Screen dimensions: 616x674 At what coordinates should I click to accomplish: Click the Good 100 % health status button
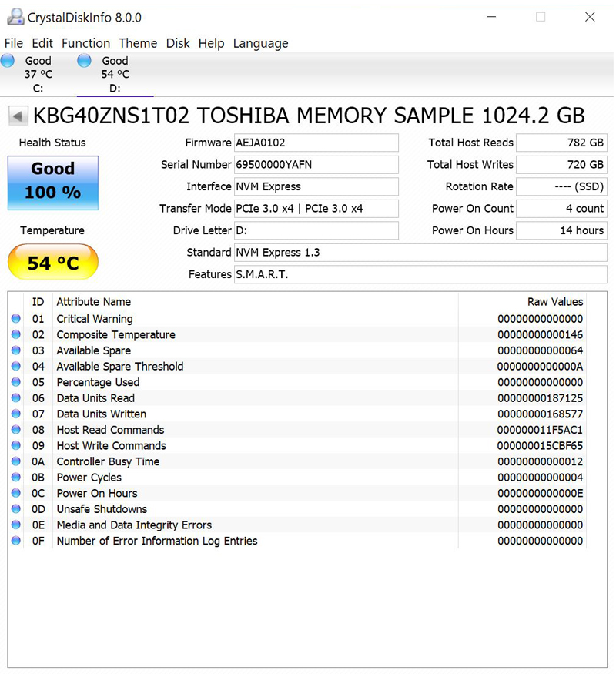click(53, 183)
